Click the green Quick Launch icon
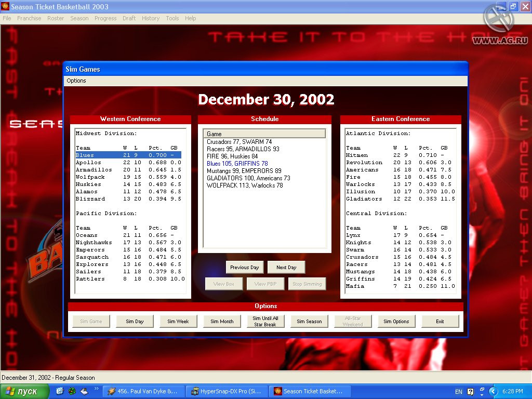 72,391
